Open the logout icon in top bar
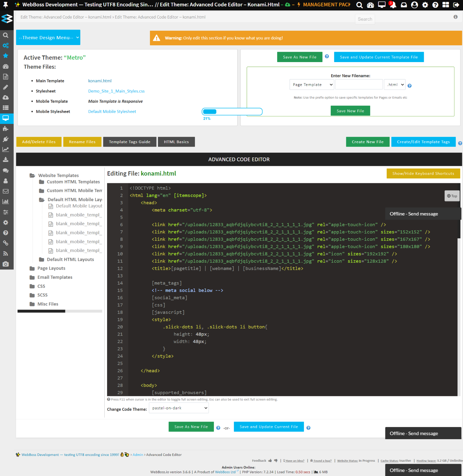Screen dimensions: 463x476 pyautogui.click(x=456, y=5)
